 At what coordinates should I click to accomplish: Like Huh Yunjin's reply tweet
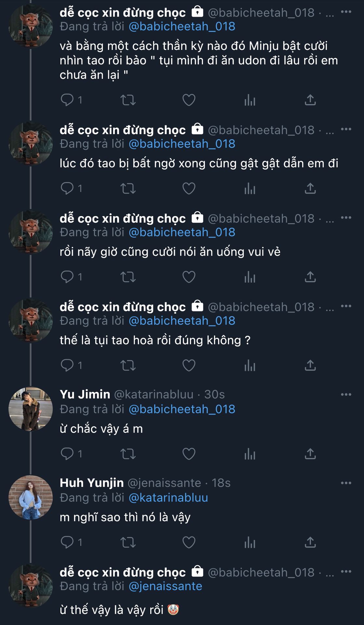(x=189, y=542)
